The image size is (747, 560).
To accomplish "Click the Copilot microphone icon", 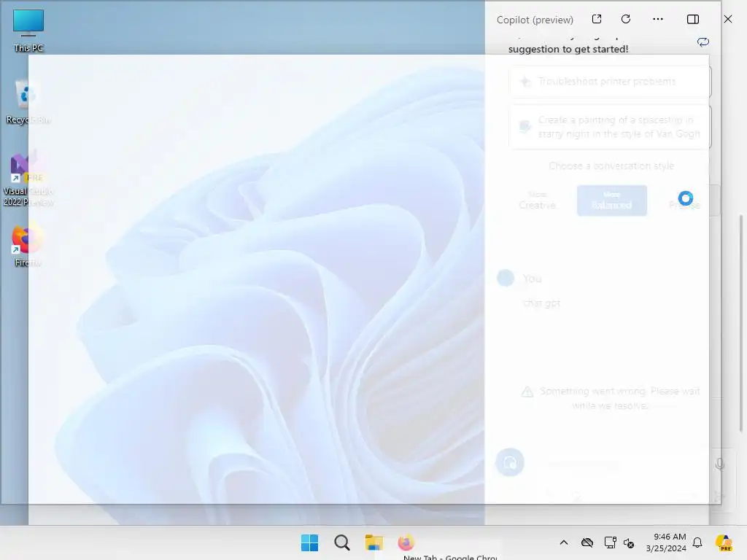I will (720, 464).
